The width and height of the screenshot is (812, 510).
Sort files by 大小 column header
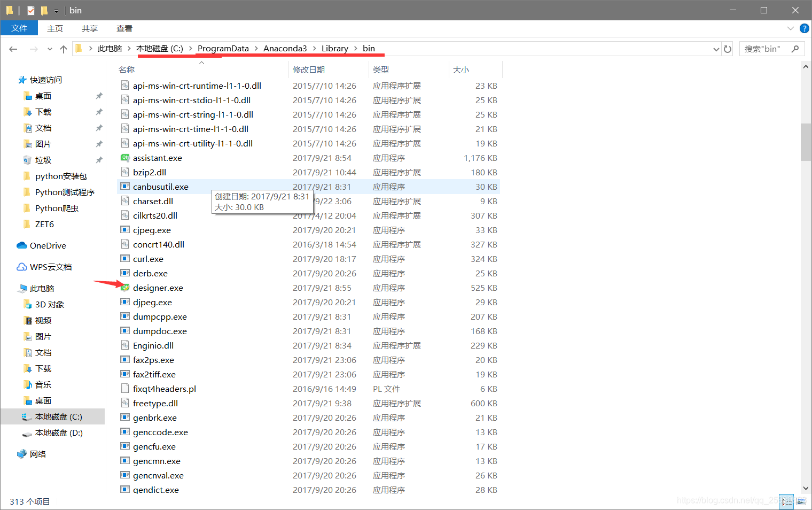[461, 69]
